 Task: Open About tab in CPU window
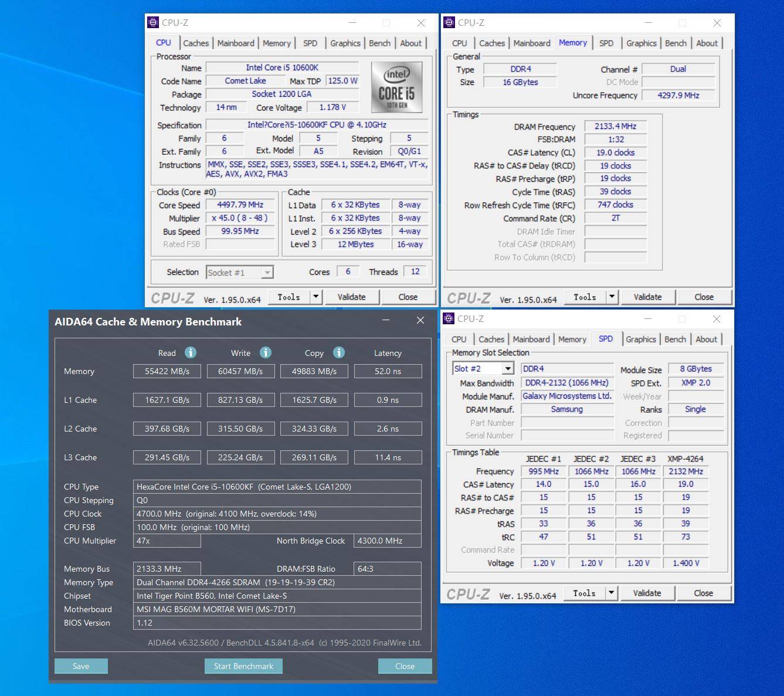(x=411, y=43)
